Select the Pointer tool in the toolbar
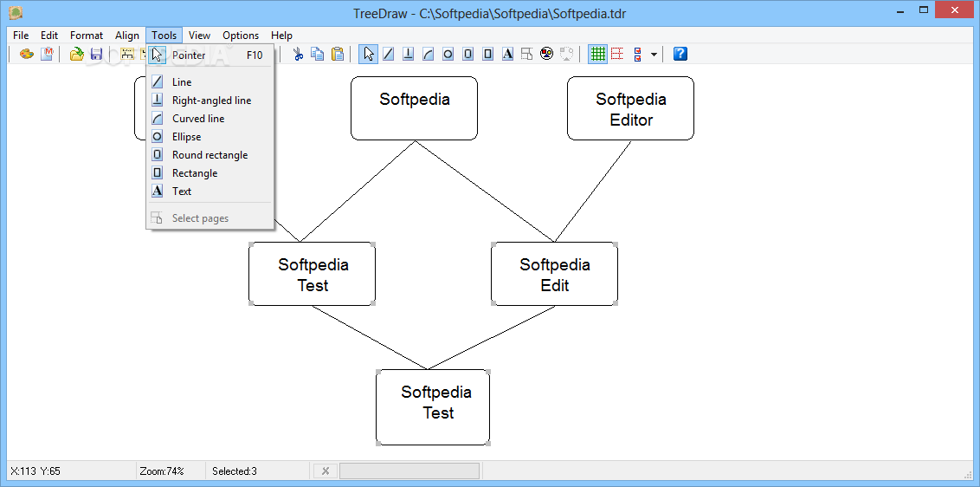Image resolution: width=980 pixels, height=487 pixels. pyautogui.click(x=369, y=54)
